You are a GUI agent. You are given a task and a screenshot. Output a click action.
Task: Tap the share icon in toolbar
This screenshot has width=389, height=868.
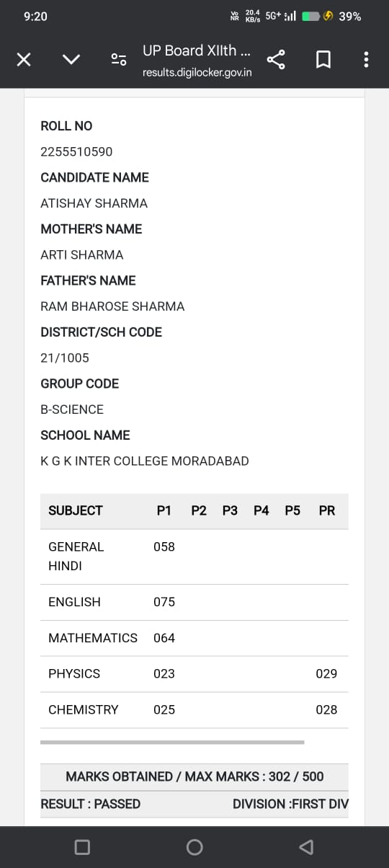[x=277, y=60]
